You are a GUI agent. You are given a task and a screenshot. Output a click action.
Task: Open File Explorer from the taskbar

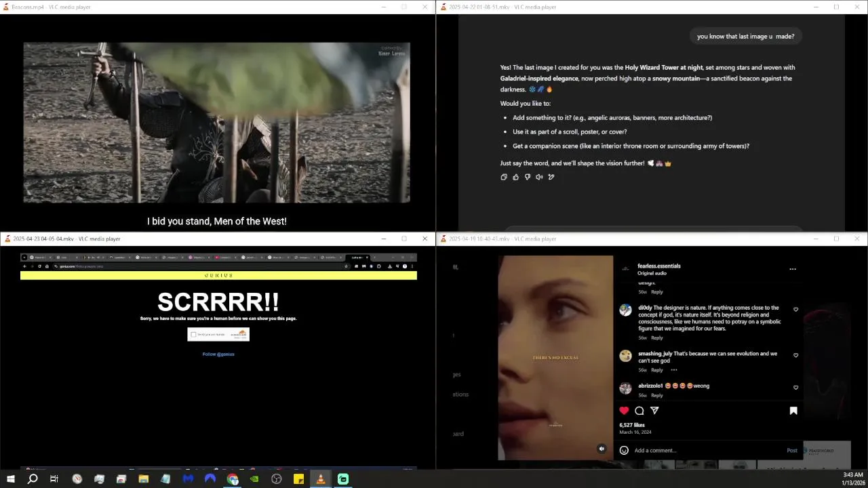[x=143, y=479]
